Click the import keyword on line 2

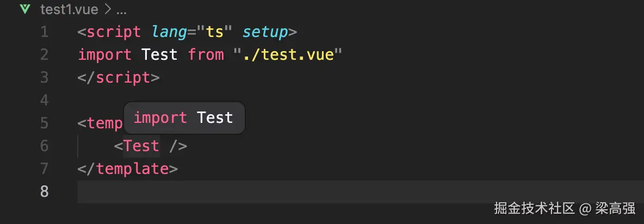click(x=105, y=55)
